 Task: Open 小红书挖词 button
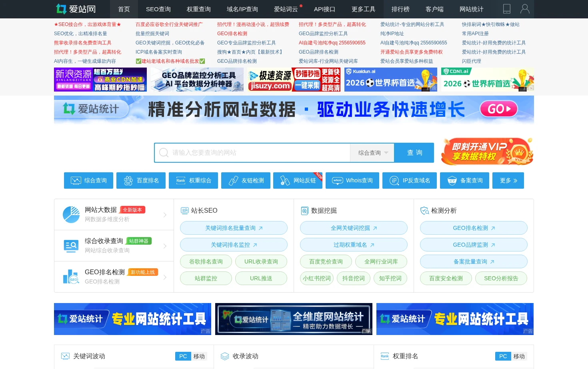point(317,278)
